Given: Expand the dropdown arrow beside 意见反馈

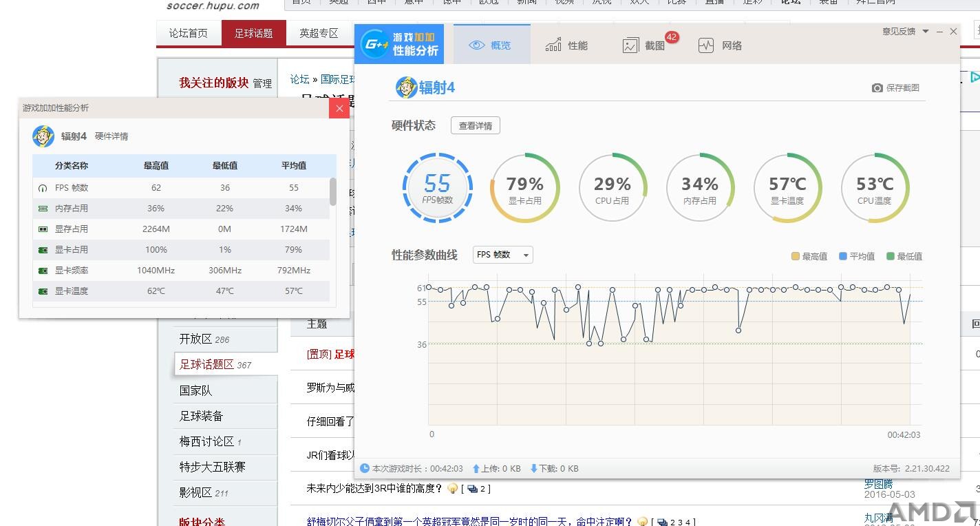Looking at the screenshot, I should click(x=926, y=31).
